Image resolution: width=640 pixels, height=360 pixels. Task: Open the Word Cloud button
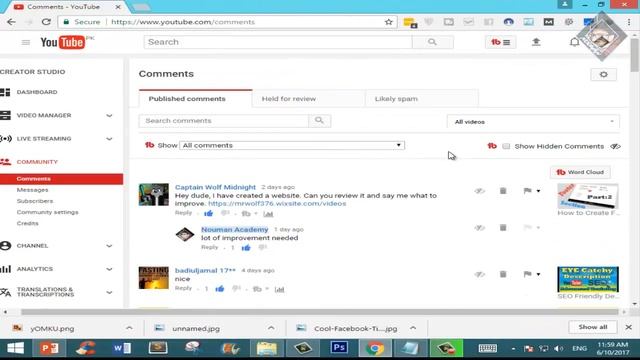580,172
